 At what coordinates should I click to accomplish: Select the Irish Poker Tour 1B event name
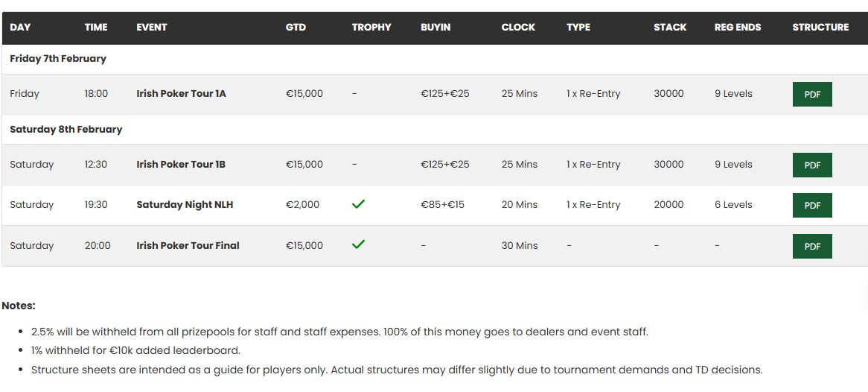click(181, 165)
